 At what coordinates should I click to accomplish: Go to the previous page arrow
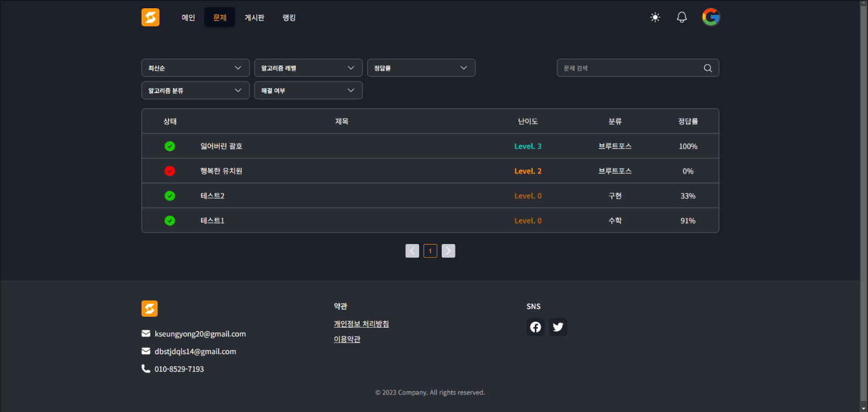[412, 251]
